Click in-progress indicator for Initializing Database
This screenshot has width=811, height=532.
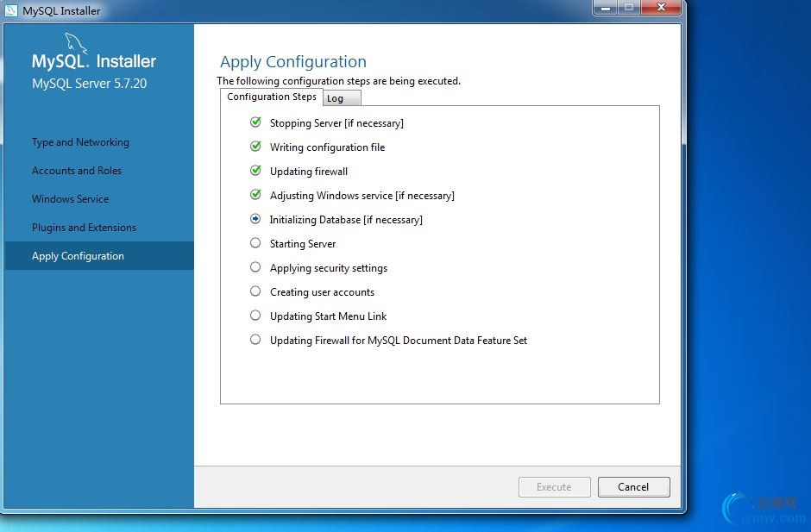255,219
